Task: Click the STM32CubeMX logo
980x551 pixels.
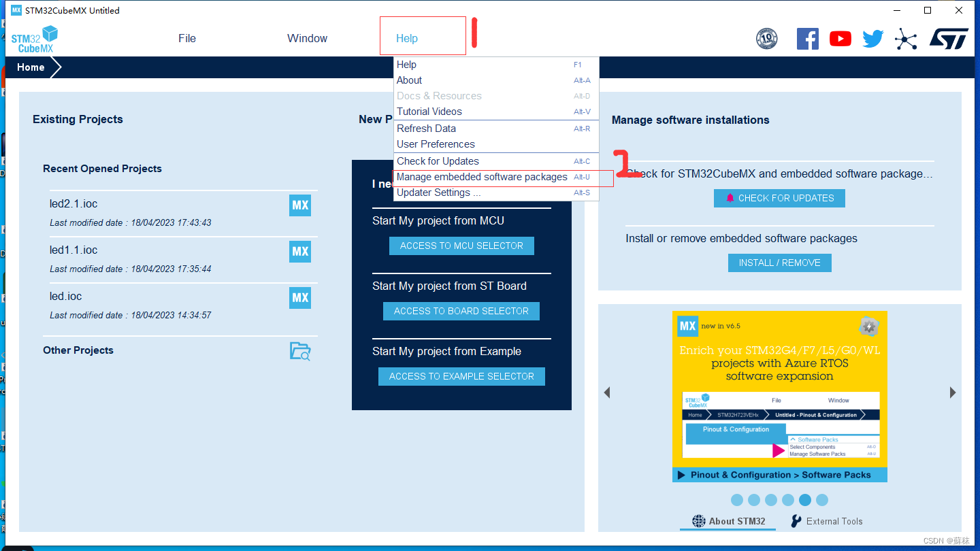Action: (x=35, y=39)
